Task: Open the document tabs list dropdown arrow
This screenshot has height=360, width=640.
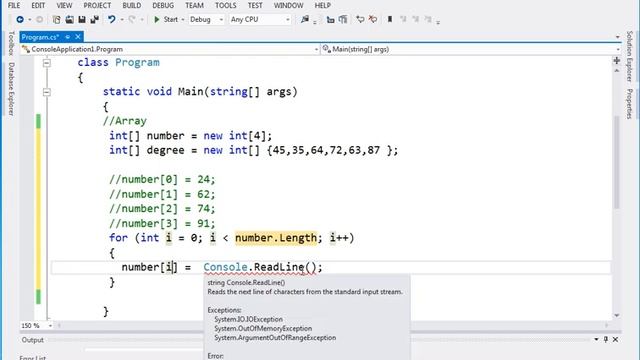Action: 617,37
